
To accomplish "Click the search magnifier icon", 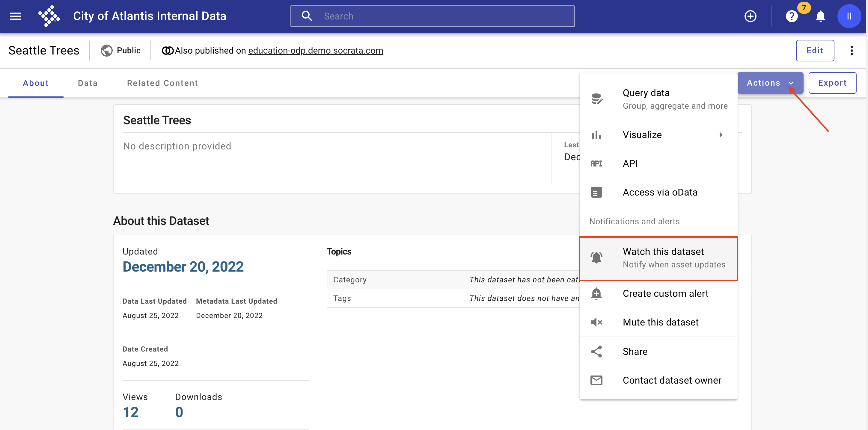I will point(307,16).
